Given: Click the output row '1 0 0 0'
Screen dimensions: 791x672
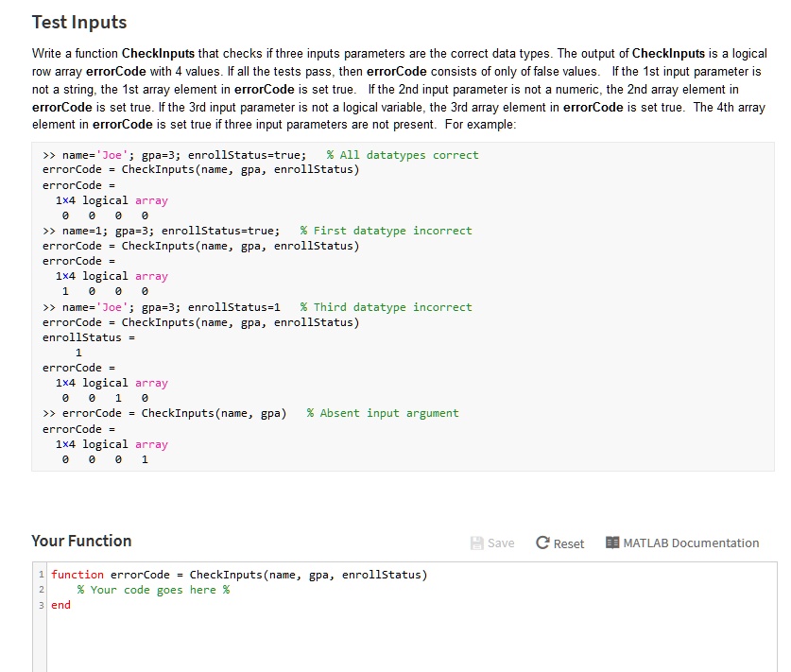Looking at the screenshot, I should pyautogui.click(x=105, y=291).
